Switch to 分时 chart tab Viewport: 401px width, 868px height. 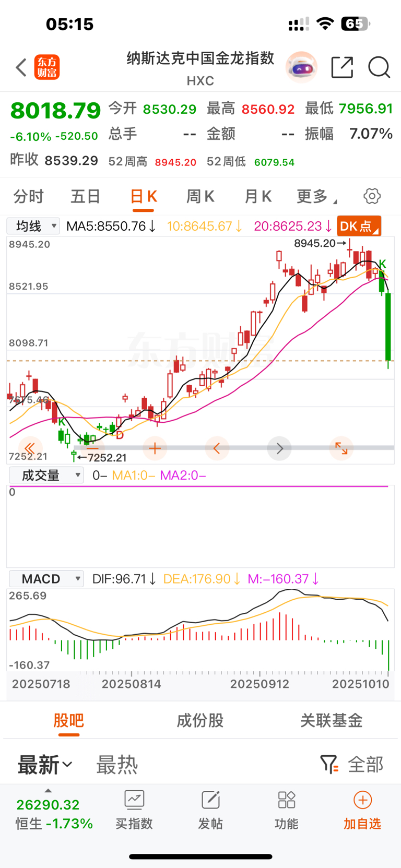pyautogui.click(x=29, y=196)
